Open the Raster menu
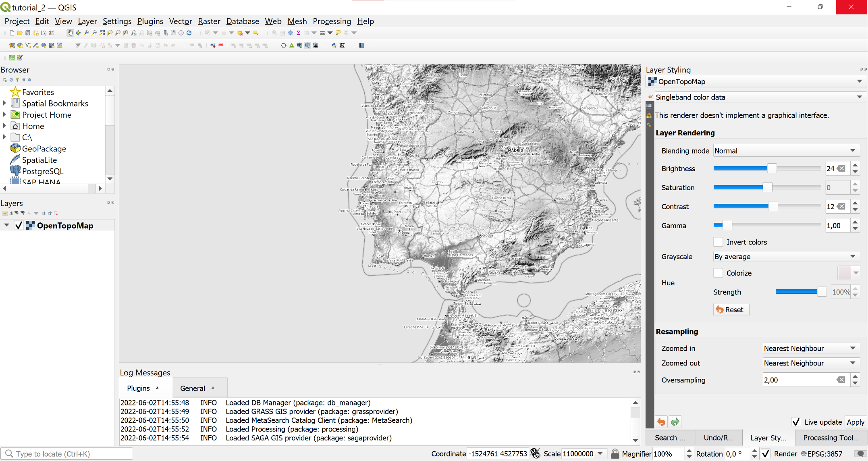Image resolution: width=868 pixels, height=461 pixels. tap(209, 21)
